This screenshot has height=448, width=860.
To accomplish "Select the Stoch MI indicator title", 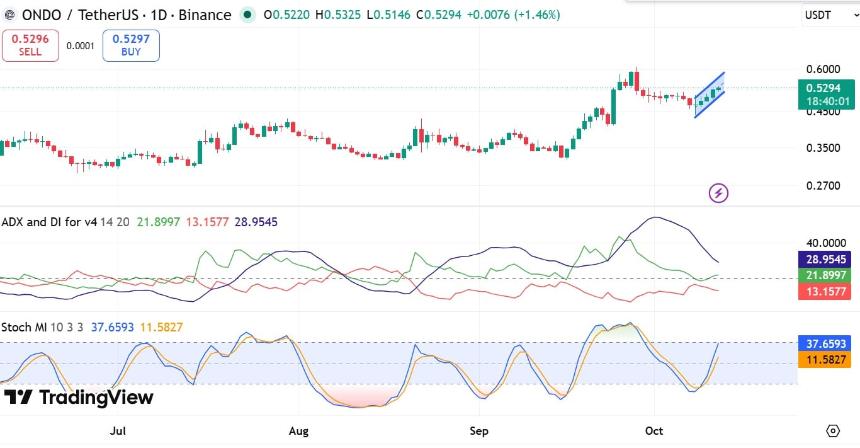I will [x=24, y=327].
